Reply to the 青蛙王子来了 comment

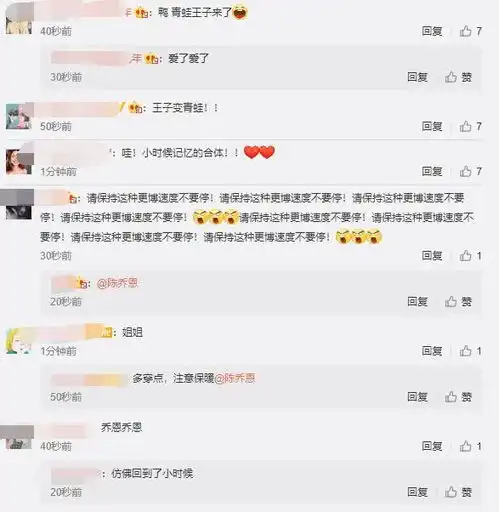coord(432,31)
